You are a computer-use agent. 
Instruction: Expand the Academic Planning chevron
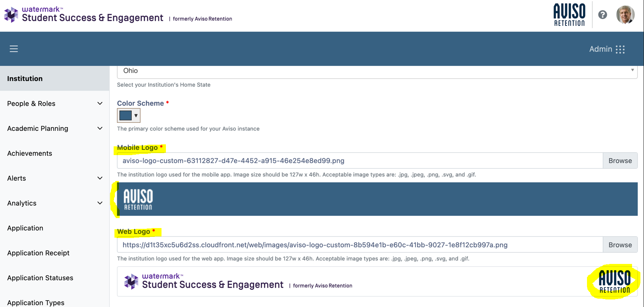point(100,128)
